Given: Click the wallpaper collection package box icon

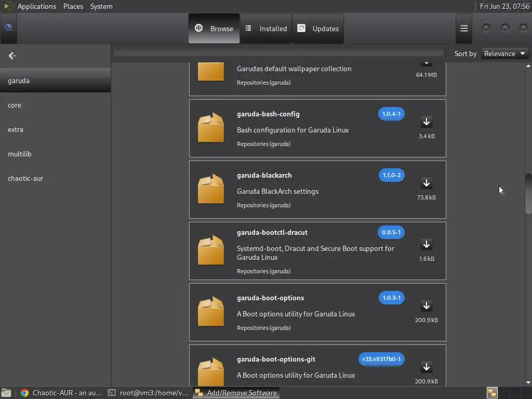Looking at the screenshot, I should [x=211, y=72].
